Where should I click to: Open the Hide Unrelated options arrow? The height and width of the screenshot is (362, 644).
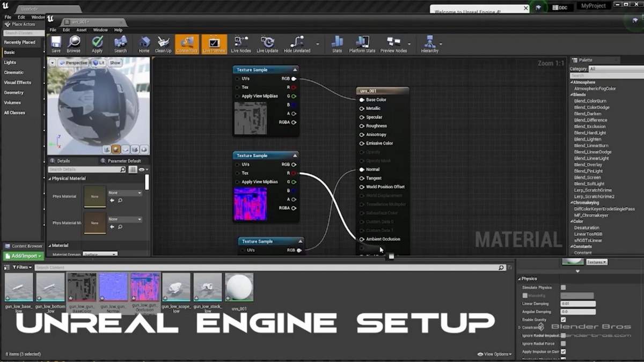(x=318, y=44)
